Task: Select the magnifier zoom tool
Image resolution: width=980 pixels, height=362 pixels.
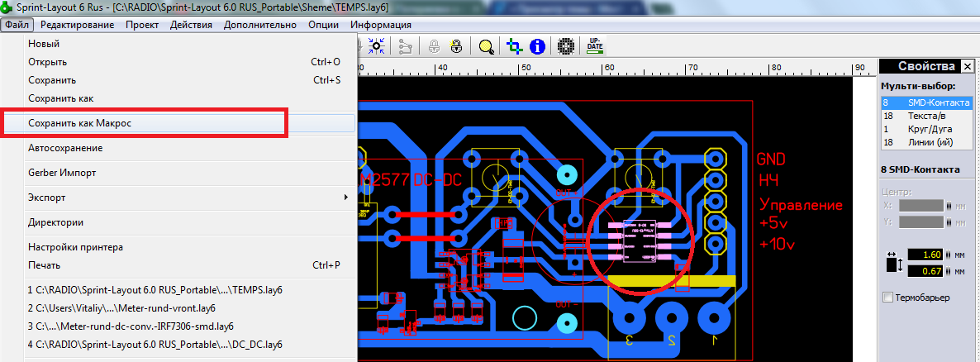Action: coord(486,46)
